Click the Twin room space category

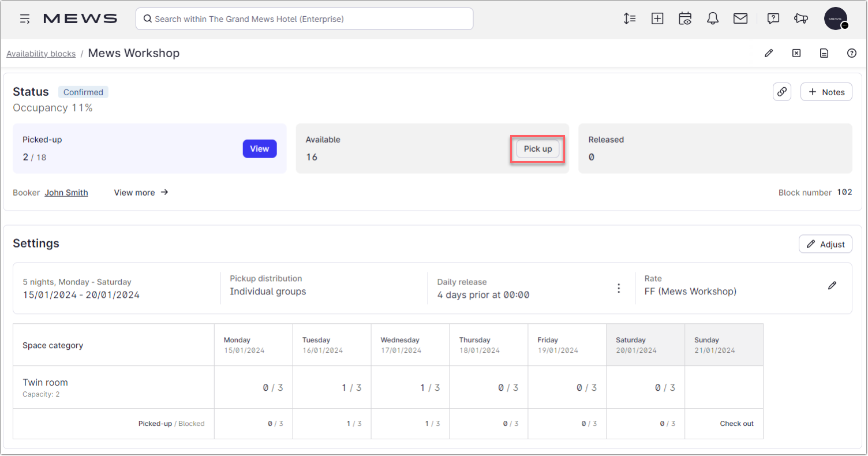tap(45, 382)
